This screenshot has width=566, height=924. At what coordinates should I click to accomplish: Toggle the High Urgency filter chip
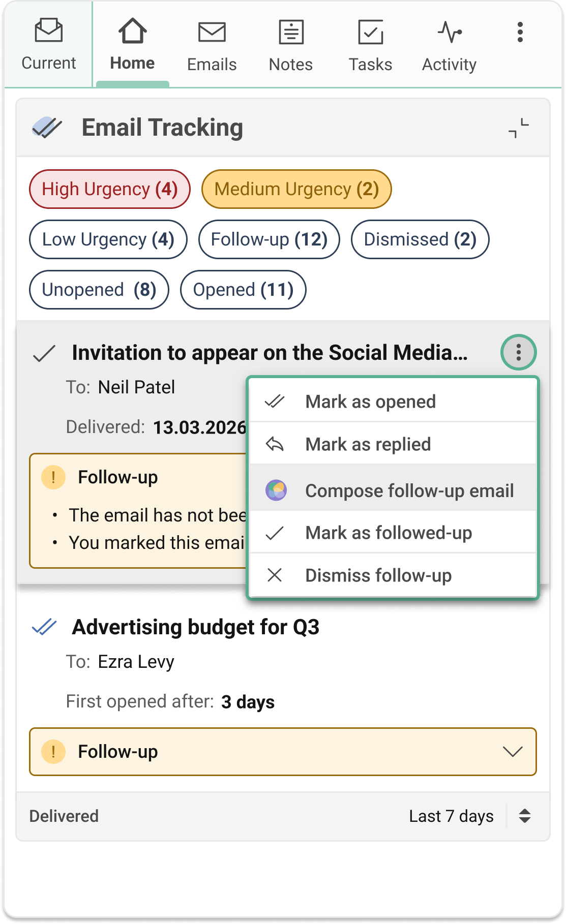pos(110,189)
